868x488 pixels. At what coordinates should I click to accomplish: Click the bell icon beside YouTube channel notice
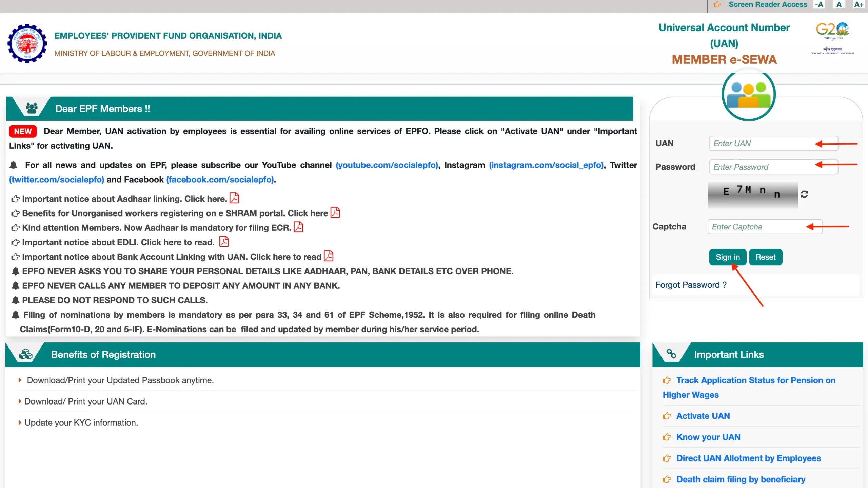[x=13, y=165]
